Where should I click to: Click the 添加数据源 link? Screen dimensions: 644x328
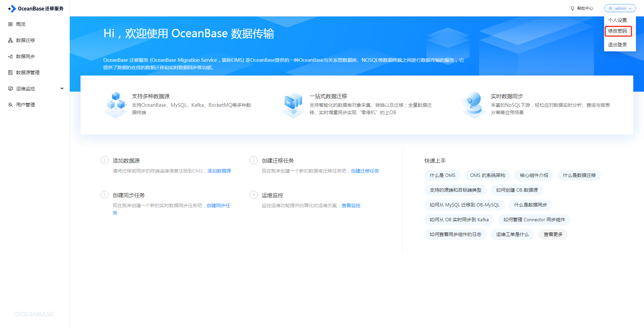click(219, 171)
